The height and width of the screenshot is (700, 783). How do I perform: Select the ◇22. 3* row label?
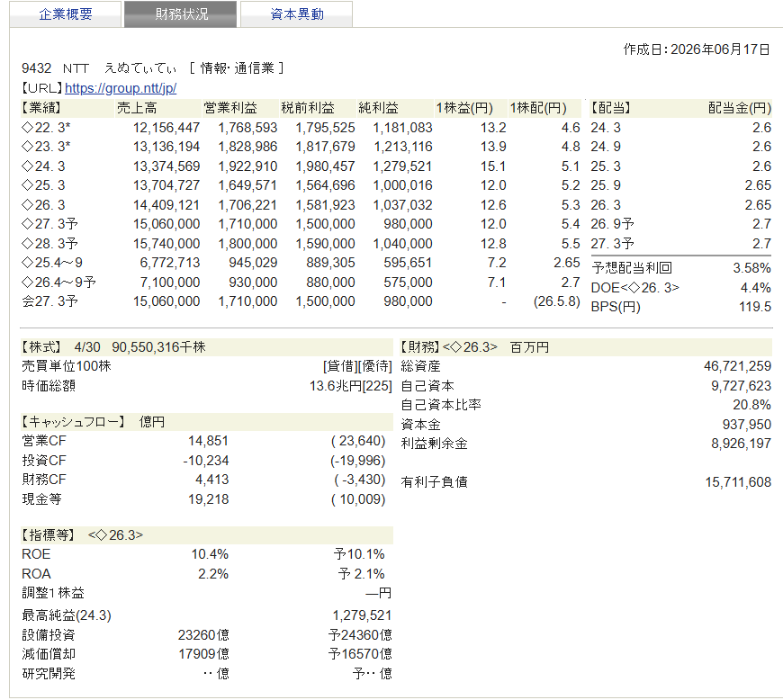(x=46, y=128)
